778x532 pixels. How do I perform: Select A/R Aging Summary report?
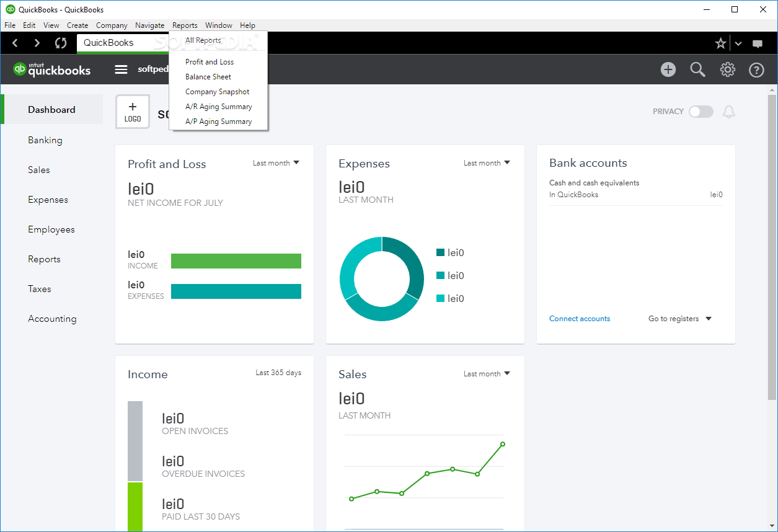point(218,107)
